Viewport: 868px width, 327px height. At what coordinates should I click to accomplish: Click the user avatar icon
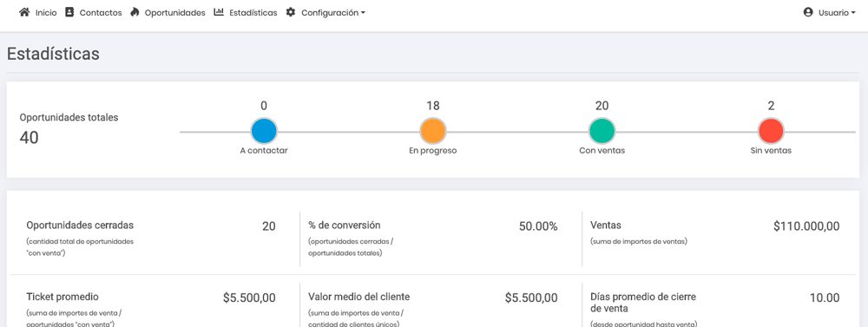click(808, 12)
